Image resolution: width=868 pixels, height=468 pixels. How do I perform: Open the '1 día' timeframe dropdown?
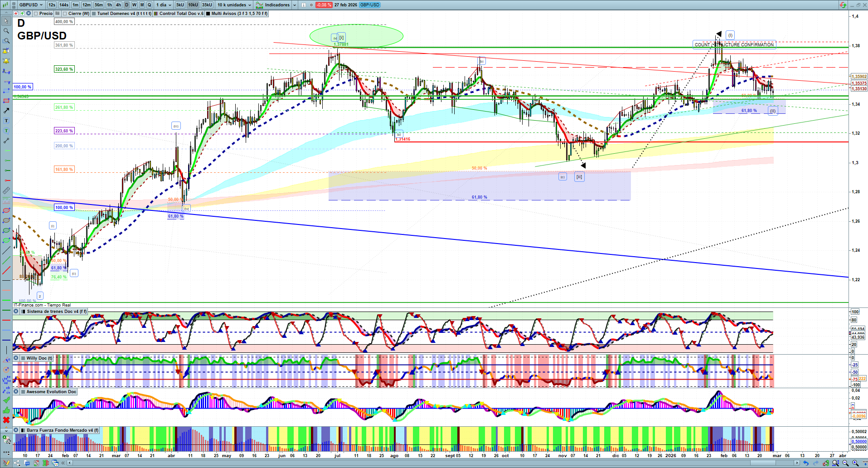[164, 5]
